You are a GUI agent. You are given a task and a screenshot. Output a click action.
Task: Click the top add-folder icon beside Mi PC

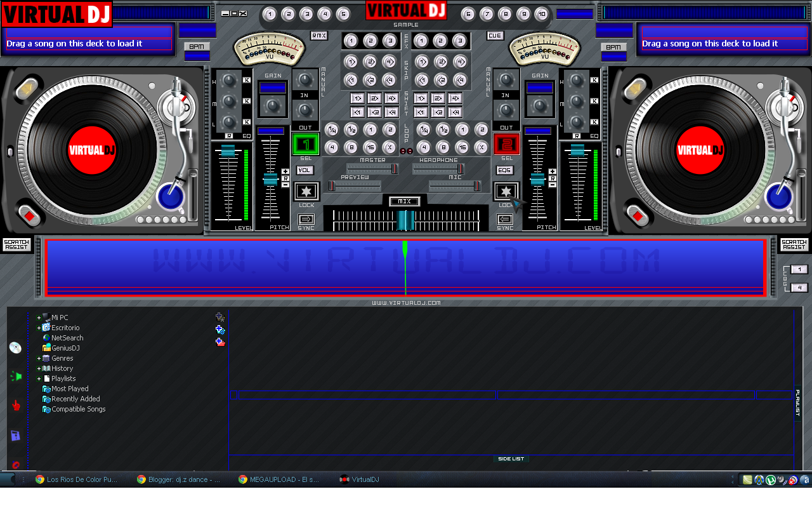220,317
